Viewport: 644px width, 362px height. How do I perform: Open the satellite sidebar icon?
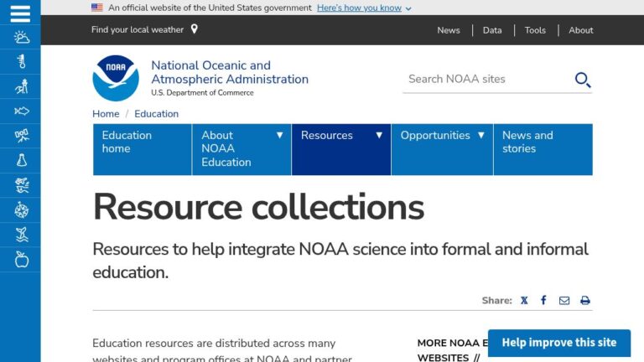point(22,136)
